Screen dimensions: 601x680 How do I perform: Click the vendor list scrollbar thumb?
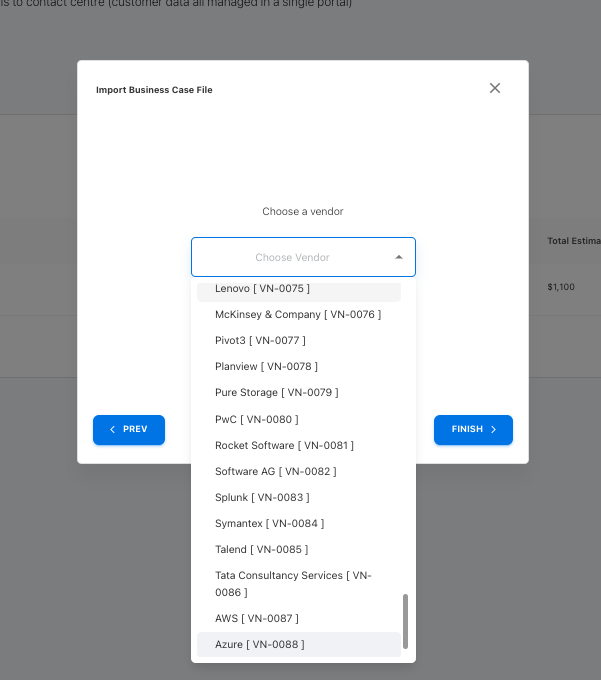(x=405, y=621)
